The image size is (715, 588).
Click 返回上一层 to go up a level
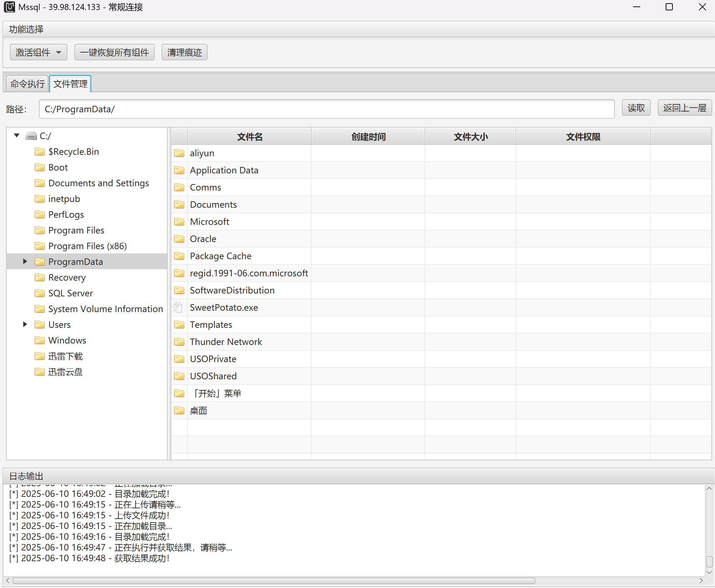[x=684, y=108]
